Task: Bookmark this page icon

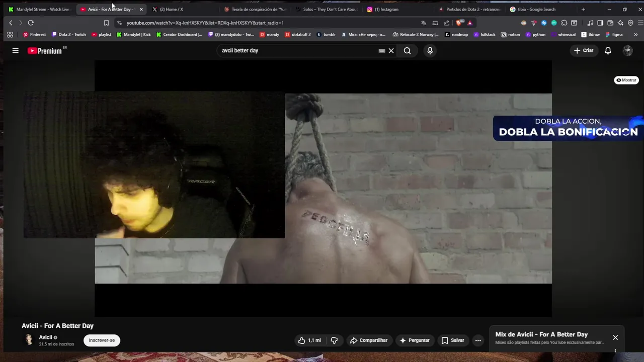Action: click(x=106, y=23)
